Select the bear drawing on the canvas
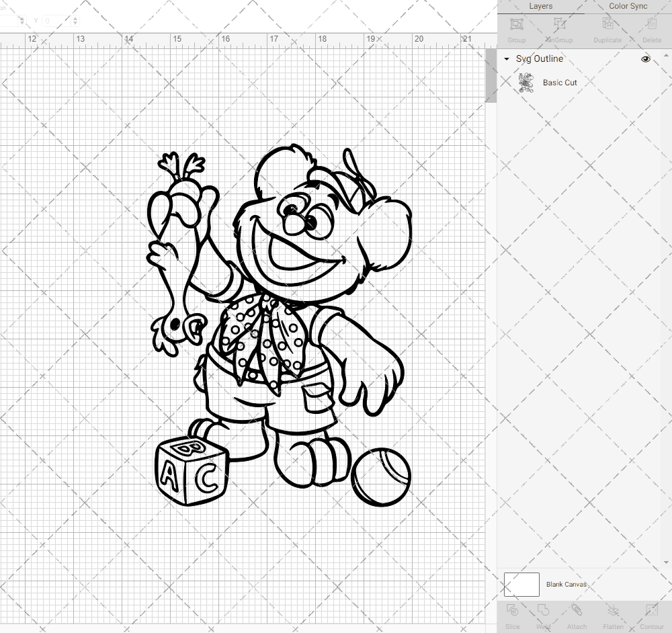 280,326
